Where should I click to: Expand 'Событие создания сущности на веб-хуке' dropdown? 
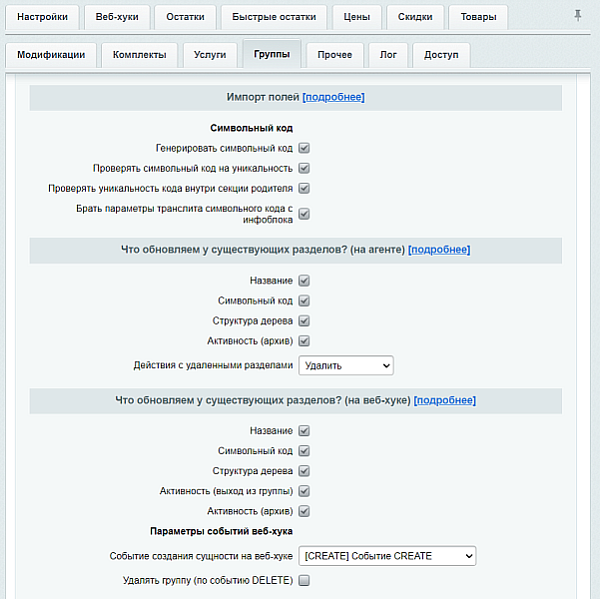pyautogui.click(x=387, y=556)
